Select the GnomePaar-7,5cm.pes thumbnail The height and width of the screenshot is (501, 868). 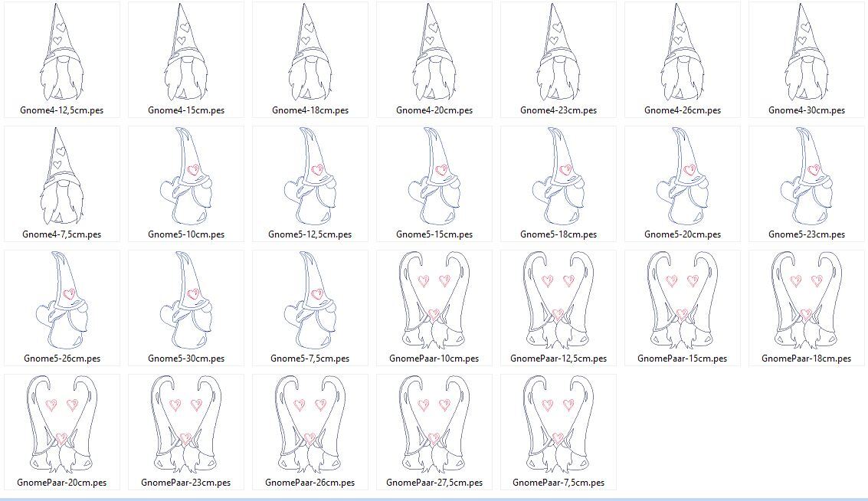pos(558,426)
